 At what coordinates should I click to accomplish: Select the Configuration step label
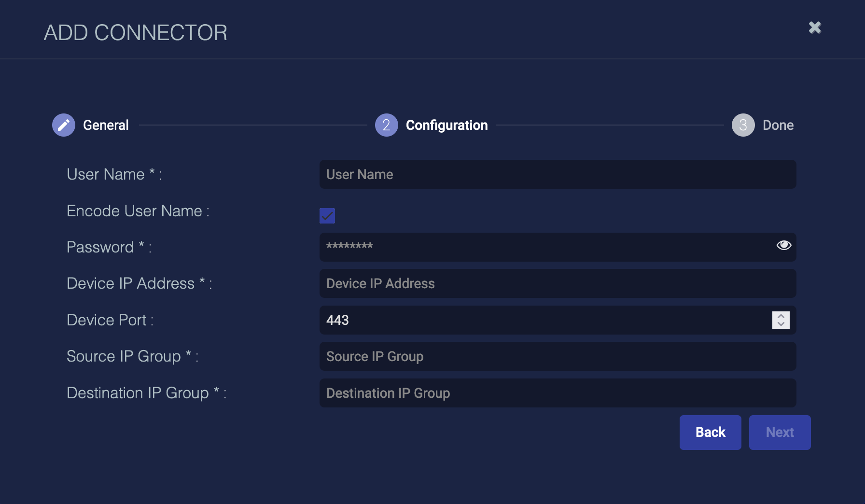pyautogui.click(x=446, y=125)
